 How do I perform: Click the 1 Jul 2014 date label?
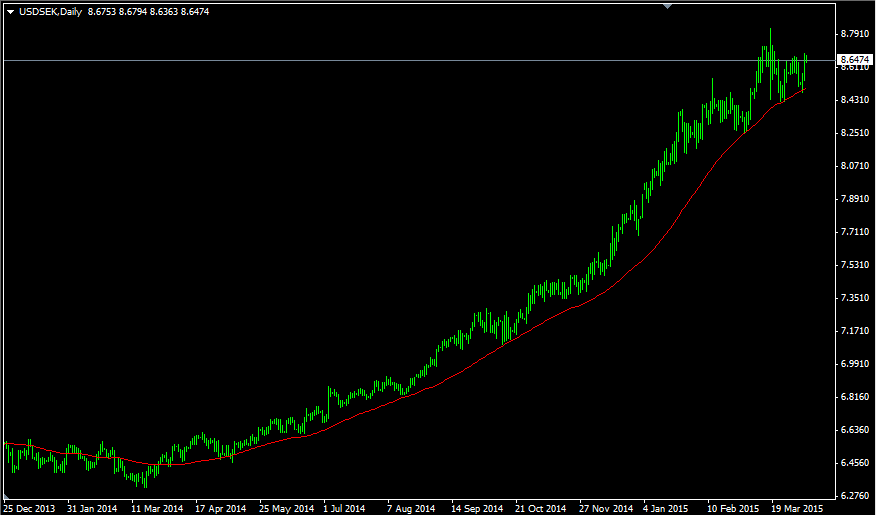click(x=344, y=508)
